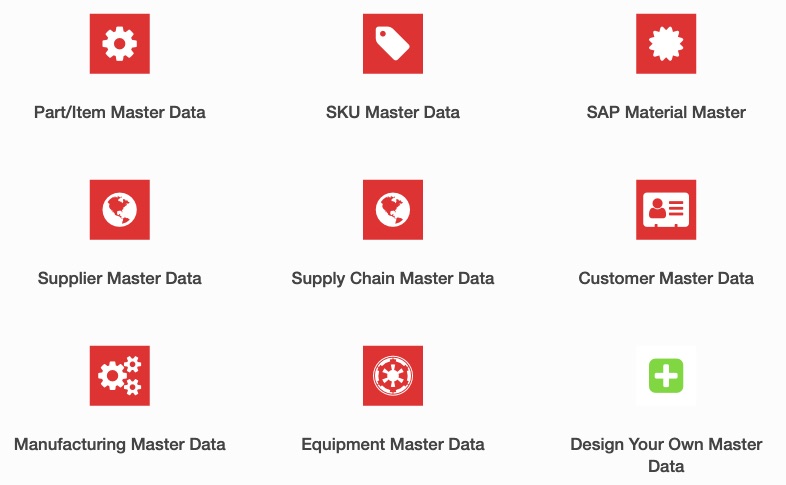Screen dimensions: 786x485
Task: Choose the Supply Chain globe icon
Action: point(392,209)
